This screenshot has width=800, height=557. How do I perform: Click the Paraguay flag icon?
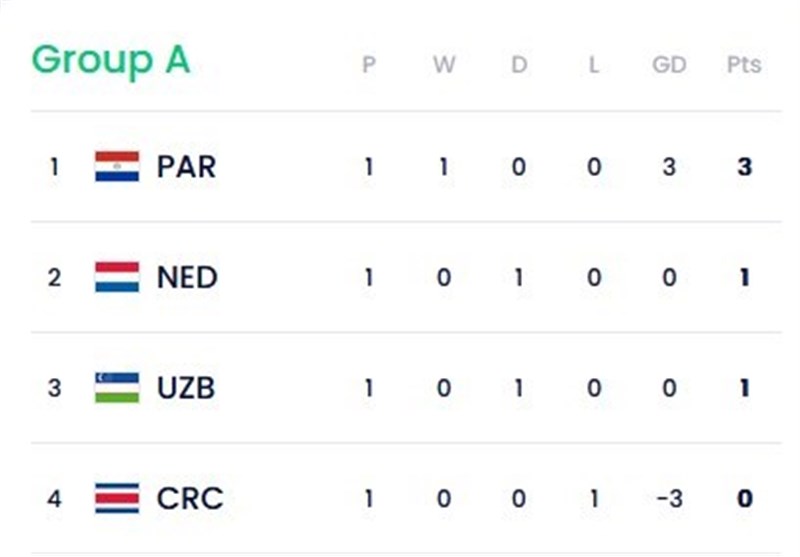(x=117, y=166)
